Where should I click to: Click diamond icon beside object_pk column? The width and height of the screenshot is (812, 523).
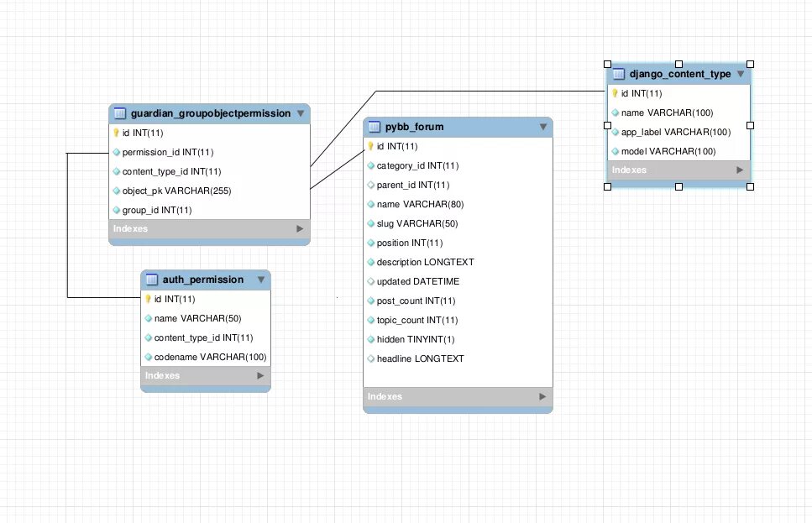coord(117,191)
